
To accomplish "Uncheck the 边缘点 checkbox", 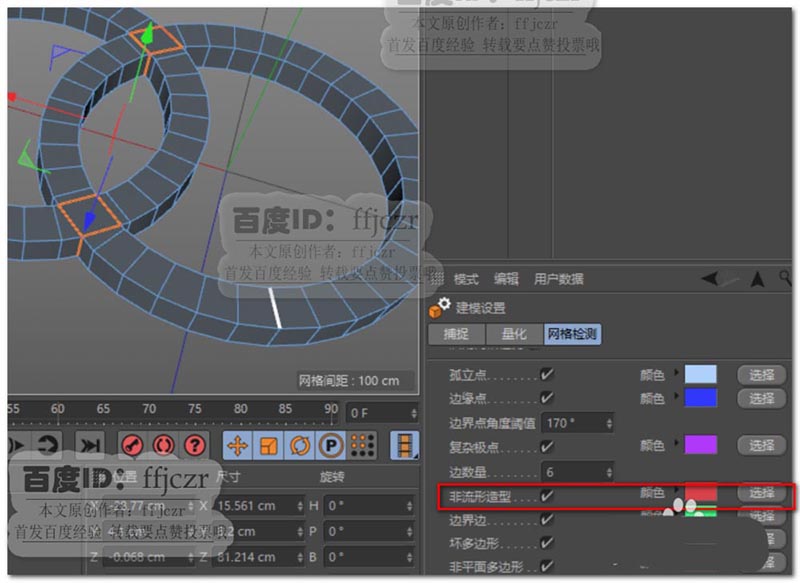I will [547, 398].
